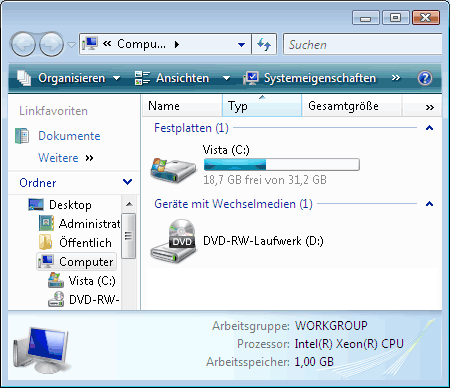450x388 pixels.
Task: Collapse the Geräte mit Wechselmedien group arrow
Action: coord(429,204)
